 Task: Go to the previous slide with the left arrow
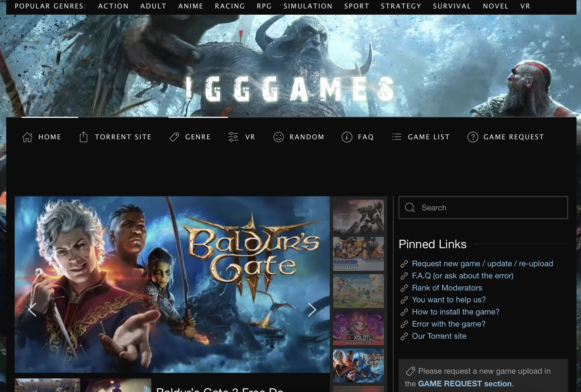[32, 310]
